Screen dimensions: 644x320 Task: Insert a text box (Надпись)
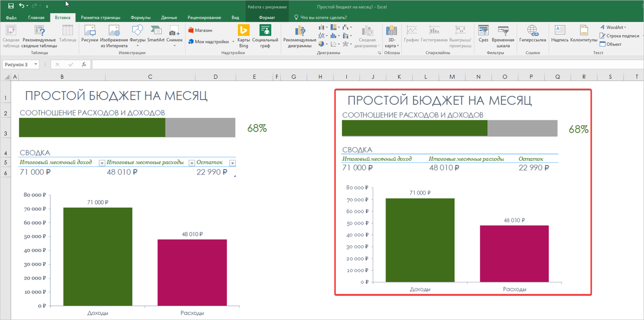pos(559,34)
